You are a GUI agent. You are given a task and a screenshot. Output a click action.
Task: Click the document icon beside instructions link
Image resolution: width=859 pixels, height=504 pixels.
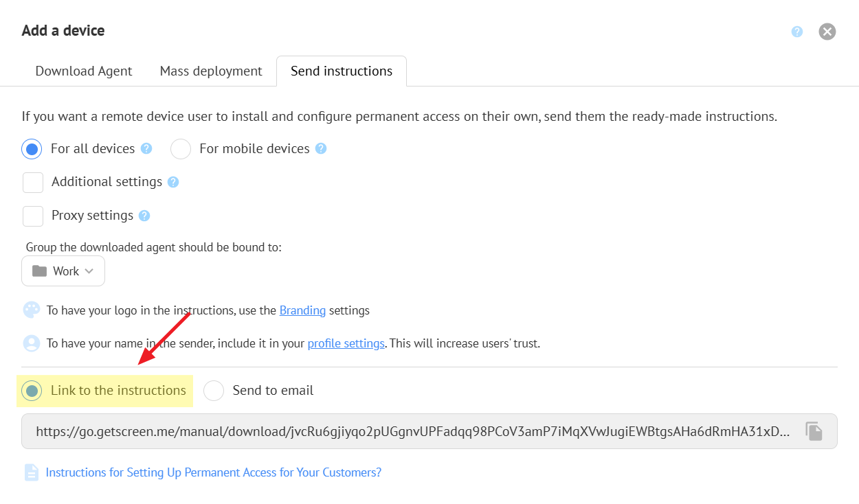tap(32, 472)
